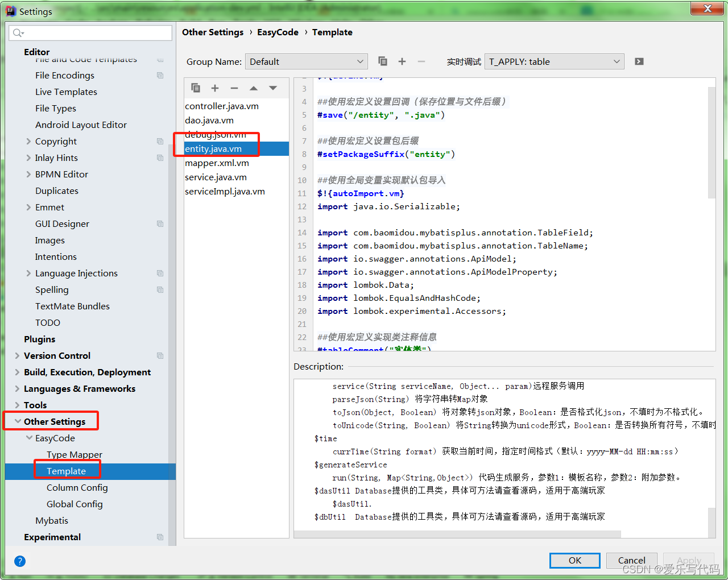This screenshot has width=728, height=580.
Task: Open Mybatis settings
Action: tap(52, 520)
